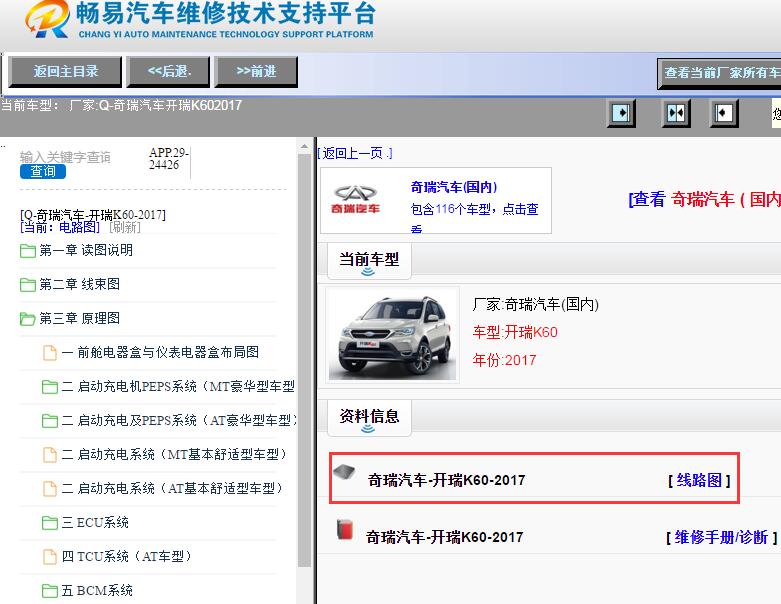
Task: Click the 开瑞K60 car photo thumbnail
Action: point(392,336)
